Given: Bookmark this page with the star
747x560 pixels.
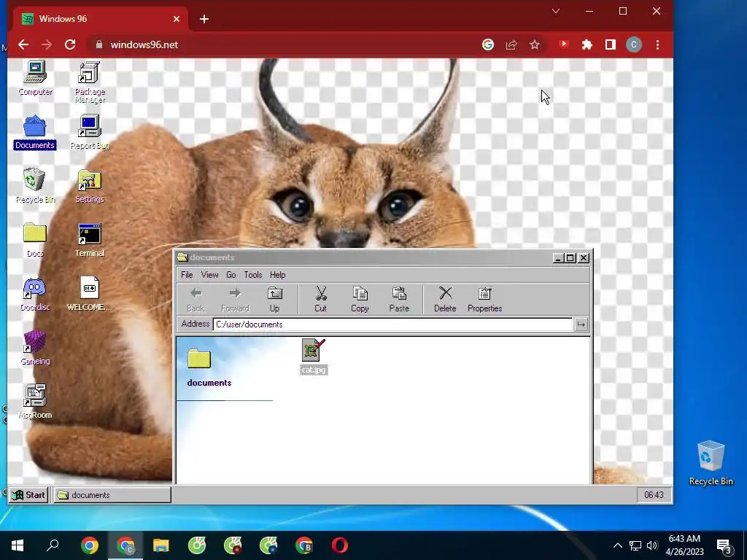Looking at the screenshot, I should click(535, 44).
